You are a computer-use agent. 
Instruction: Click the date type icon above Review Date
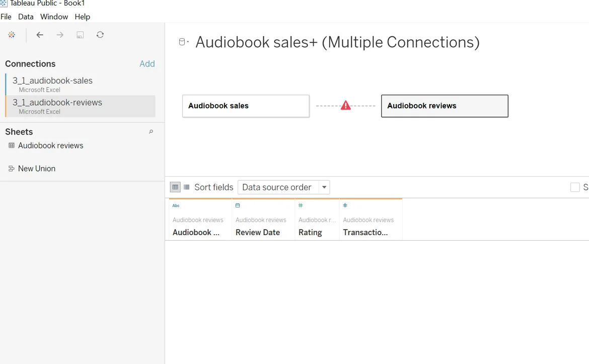pyautogui.click(x=238, y=205)
